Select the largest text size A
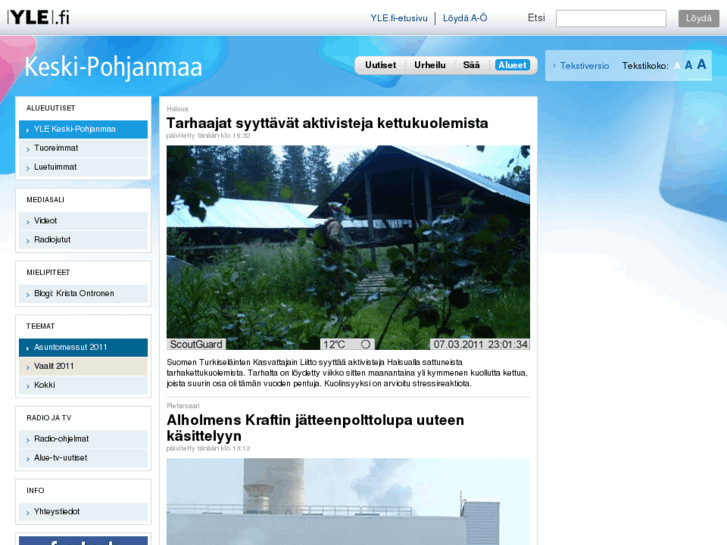The width and height of the screenshot is (727, 545). pyautogui.click(x=701, y=64)
